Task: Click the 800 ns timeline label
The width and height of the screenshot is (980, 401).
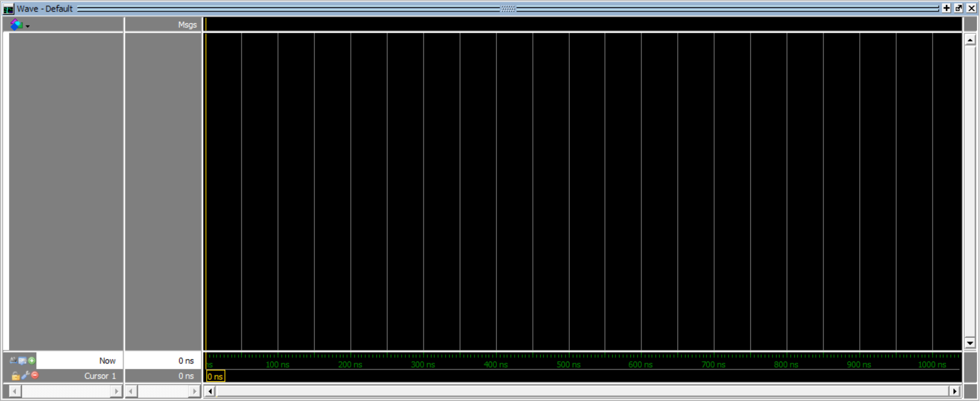Action: (x=786, y=365)
